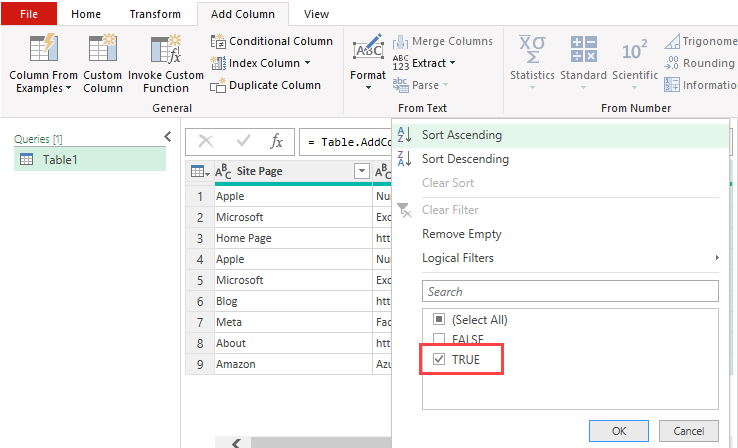Add a Conditional Column
Screen dimensions: 738x448
point(272,41)
